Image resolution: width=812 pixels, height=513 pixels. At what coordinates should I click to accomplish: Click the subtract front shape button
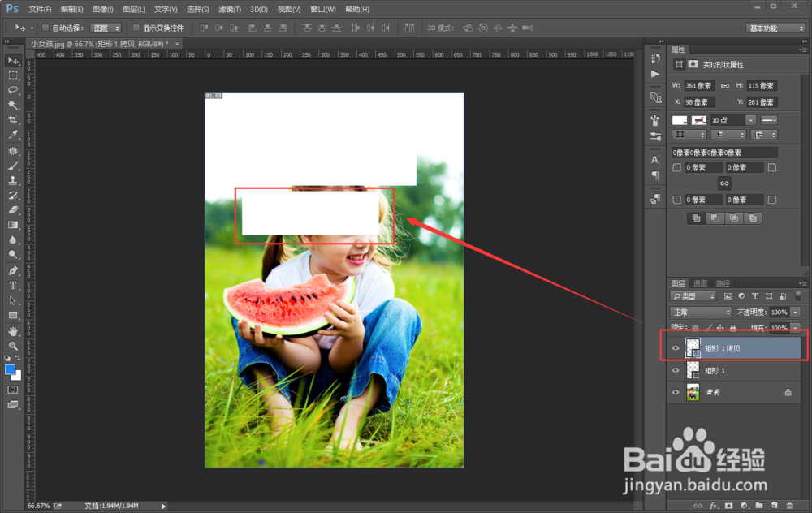(x=715, y=218)
